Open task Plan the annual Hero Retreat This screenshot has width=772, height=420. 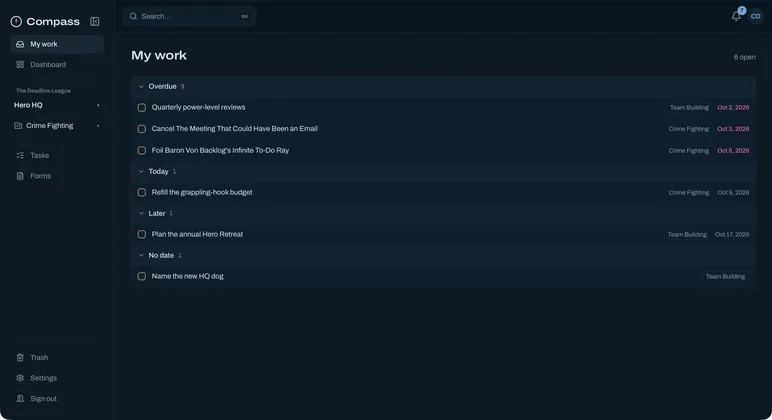[197, 234]
